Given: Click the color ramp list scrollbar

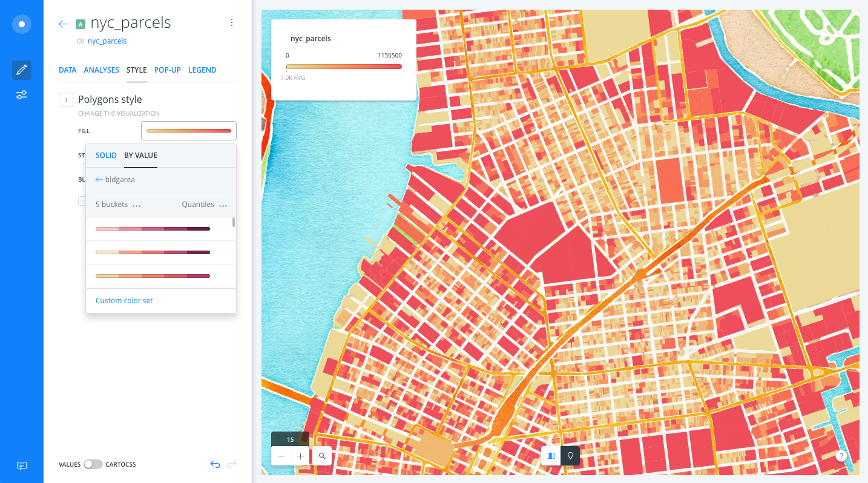Looking at the screenshot, I should point(234,222).
